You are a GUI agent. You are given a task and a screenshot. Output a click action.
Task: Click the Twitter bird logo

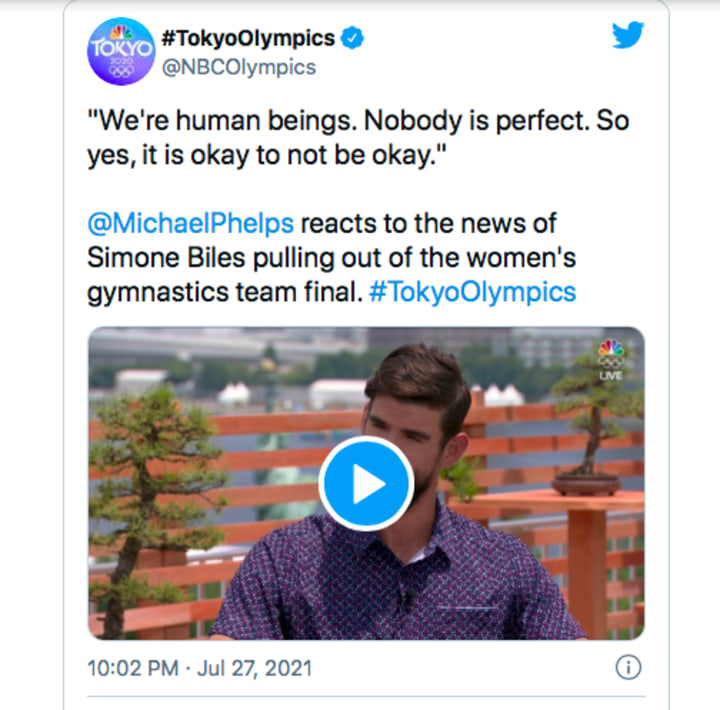[x=628, y=36]
